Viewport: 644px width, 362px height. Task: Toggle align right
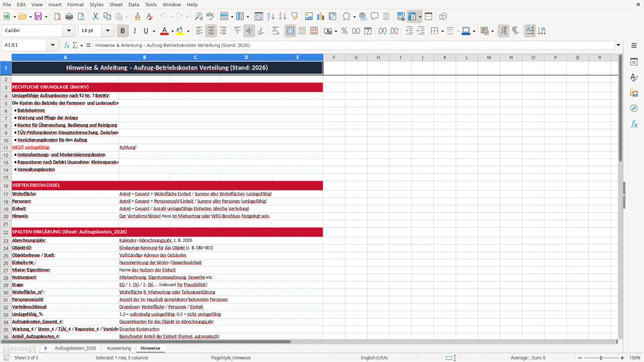click(223, 31)
